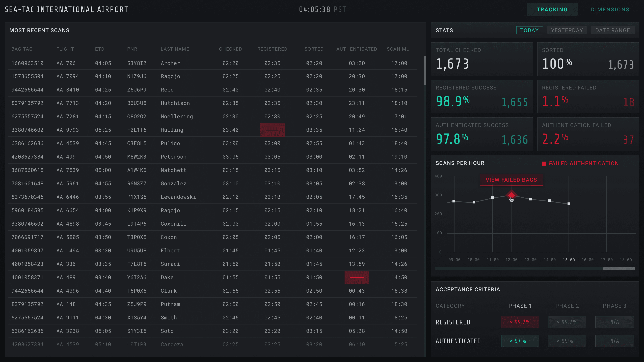Switch to the Dimensions tab
644x362 pixels.
pos(610,10)
